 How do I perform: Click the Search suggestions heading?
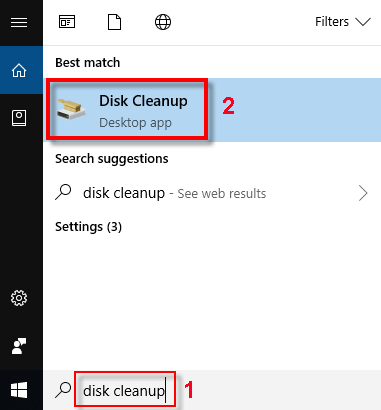112,159
